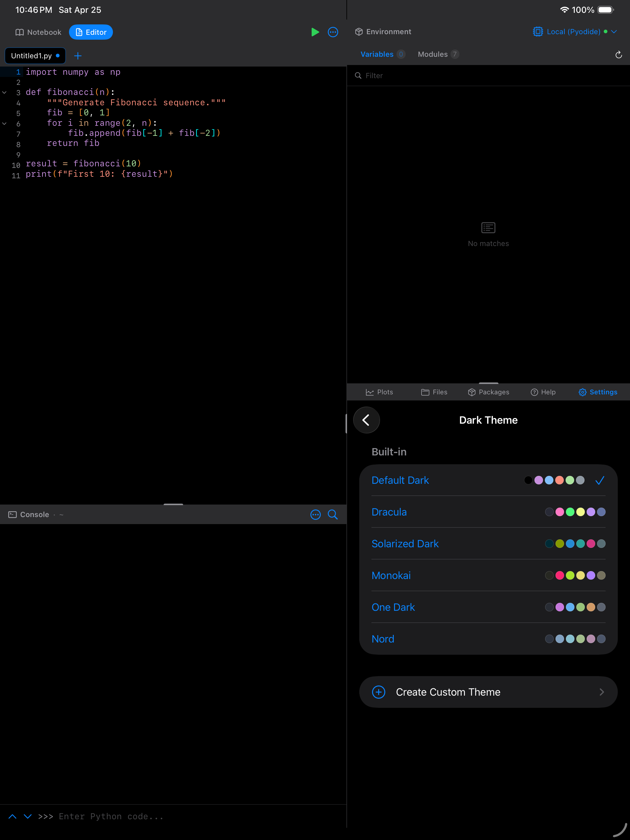Select the One Dark theme
630x840 pixels.
tap(488, 607)
